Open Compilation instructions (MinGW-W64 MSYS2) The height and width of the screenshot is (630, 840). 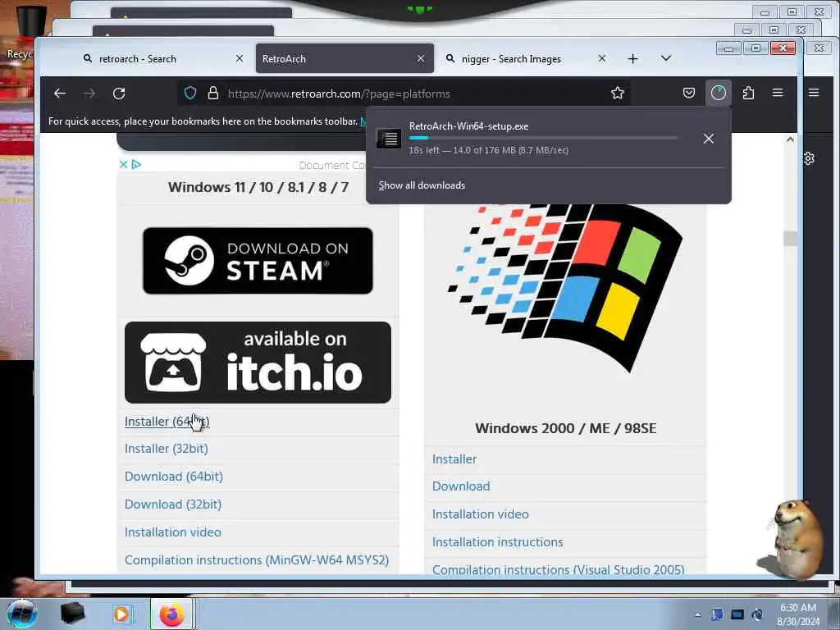[257, 560]
